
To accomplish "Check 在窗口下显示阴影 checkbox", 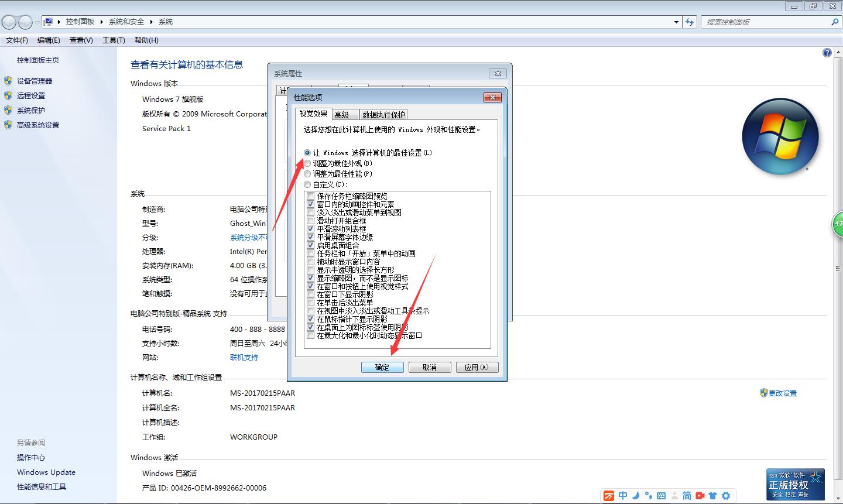I will [x=311, y=294].
